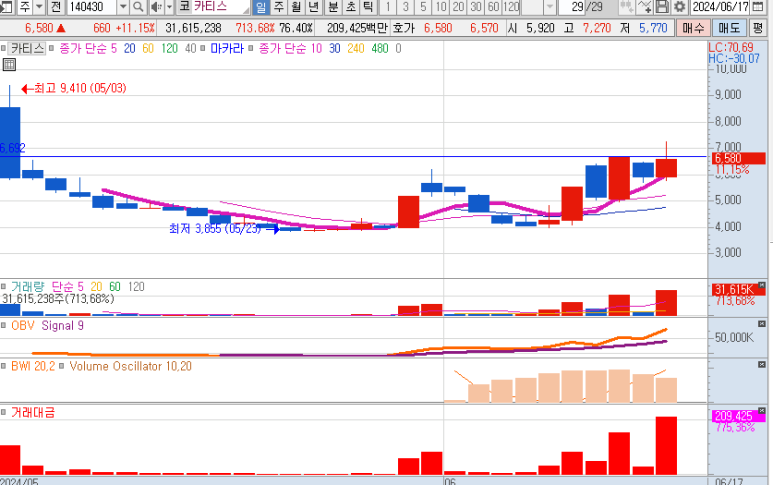The image size is (773, 485).
Task: Toggle the small square before 마카라 legend
Action: tap(203, 48)
